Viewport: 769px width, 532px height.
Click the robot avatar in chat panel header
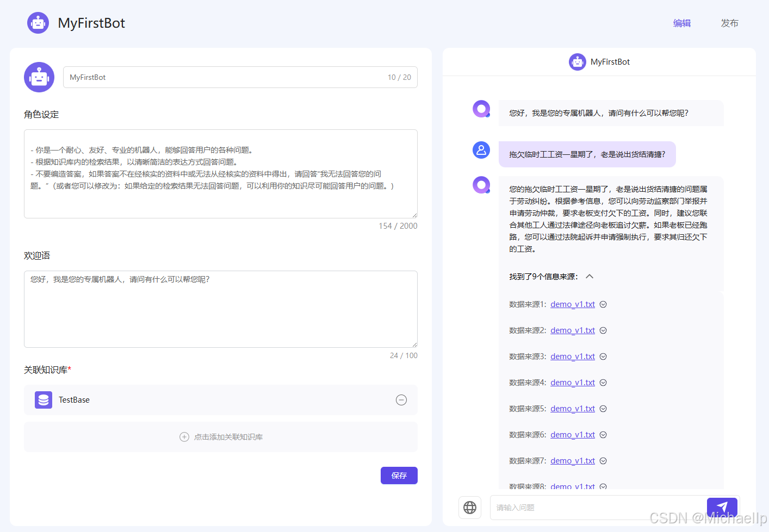[x=578, y=62]
